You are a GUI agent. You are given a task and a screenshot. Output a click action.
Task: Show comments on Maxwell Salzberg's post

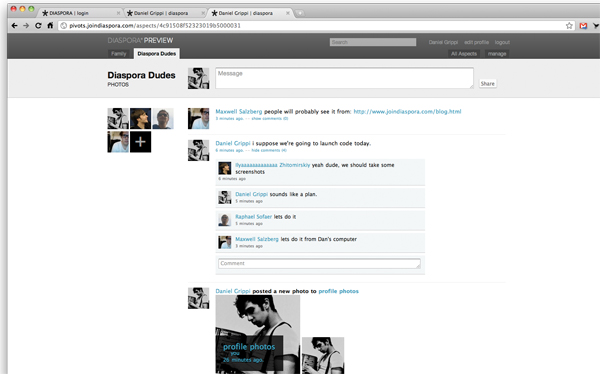(270, 119)
